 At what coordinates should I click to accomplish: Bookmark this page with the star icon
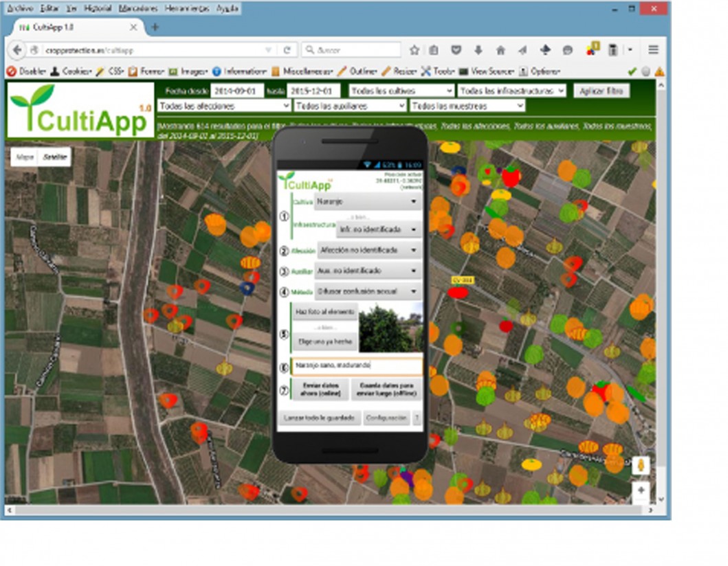pyautogui.click(x=414, y=50)
